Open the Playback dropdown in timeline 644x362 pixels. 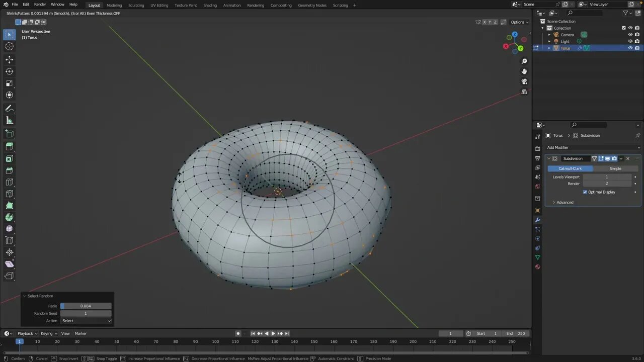click(27, 333)
